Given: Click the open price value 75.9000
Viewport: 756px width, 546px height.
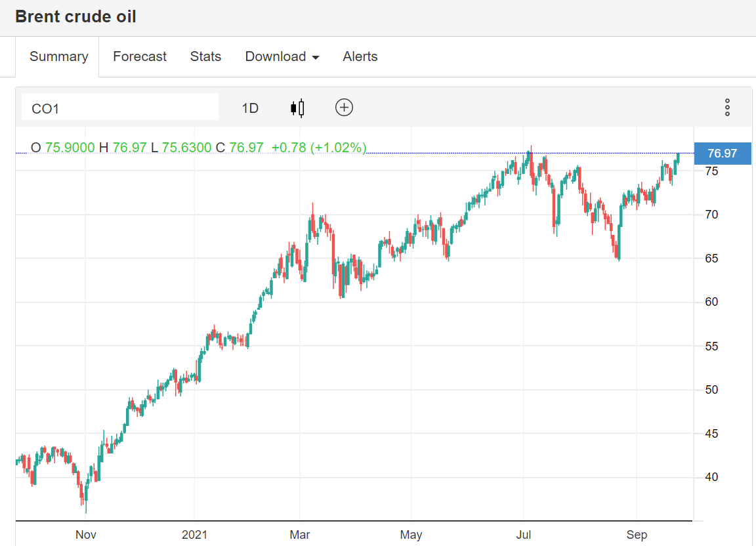Looking at the screenshot, I should (x=69, y=148).
